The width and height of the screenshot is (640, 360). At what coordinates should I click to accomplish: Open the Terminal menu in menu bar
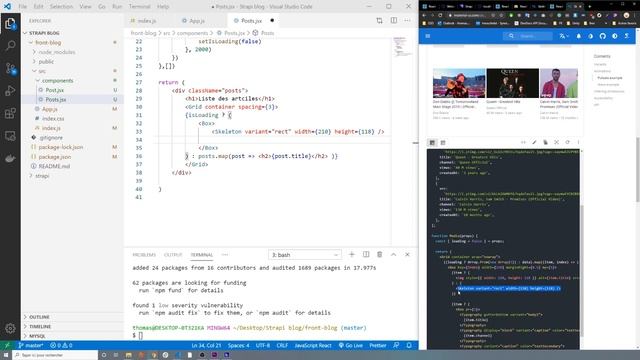click(x=140, y=7)
